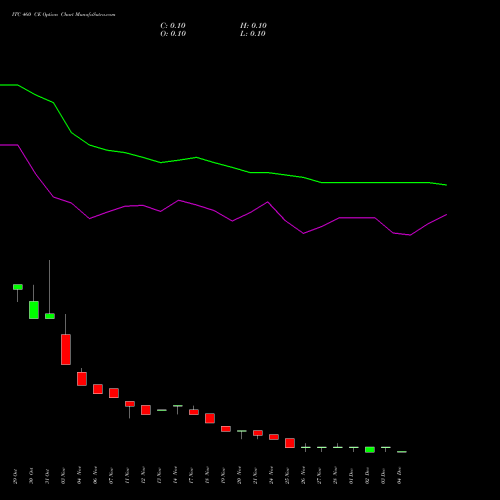The image size is (500, 500).
Task: Click the '11 Nov' date label
Action: pyautogui.click(x=127, y=476)
